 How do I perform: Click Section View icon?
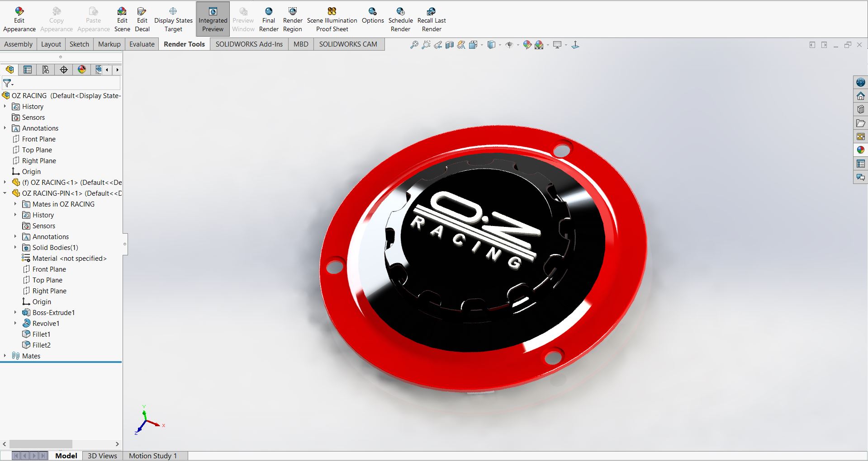coord(449,45)
